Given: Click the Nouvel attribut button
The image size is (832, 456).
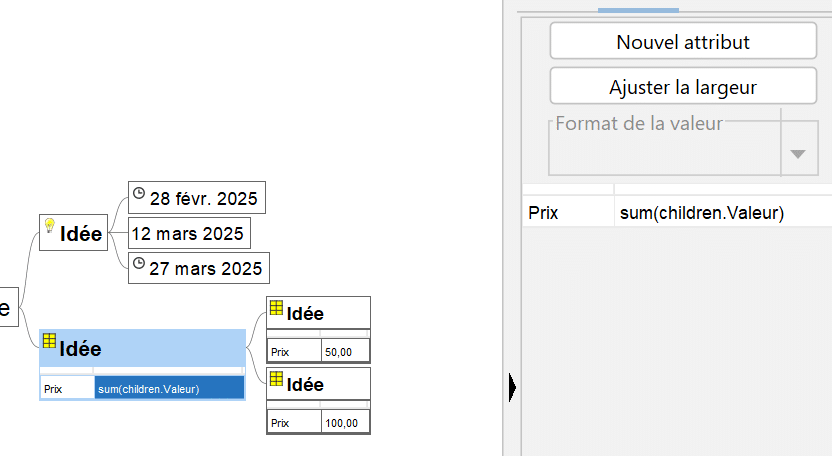Looking at the screenshot, I should (683, 42).
